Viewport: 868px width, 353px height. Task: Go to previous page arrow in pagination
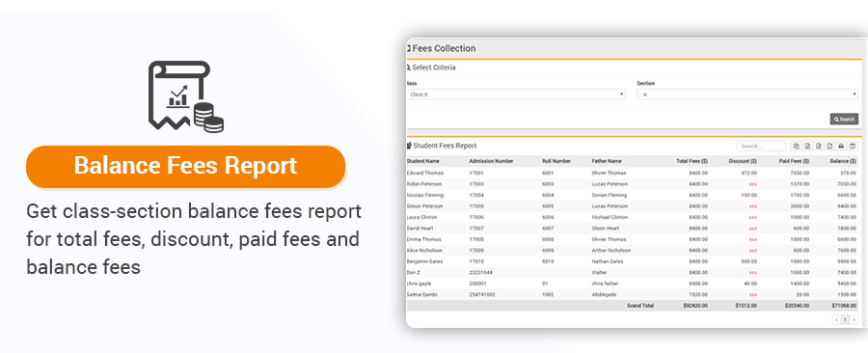[x=836, y=320]
